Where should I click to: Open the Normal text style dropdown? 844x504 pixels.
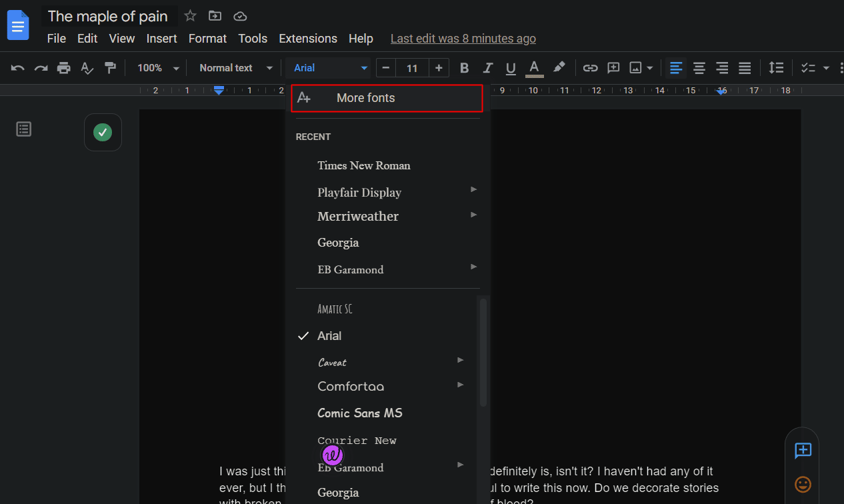[236, 68]
